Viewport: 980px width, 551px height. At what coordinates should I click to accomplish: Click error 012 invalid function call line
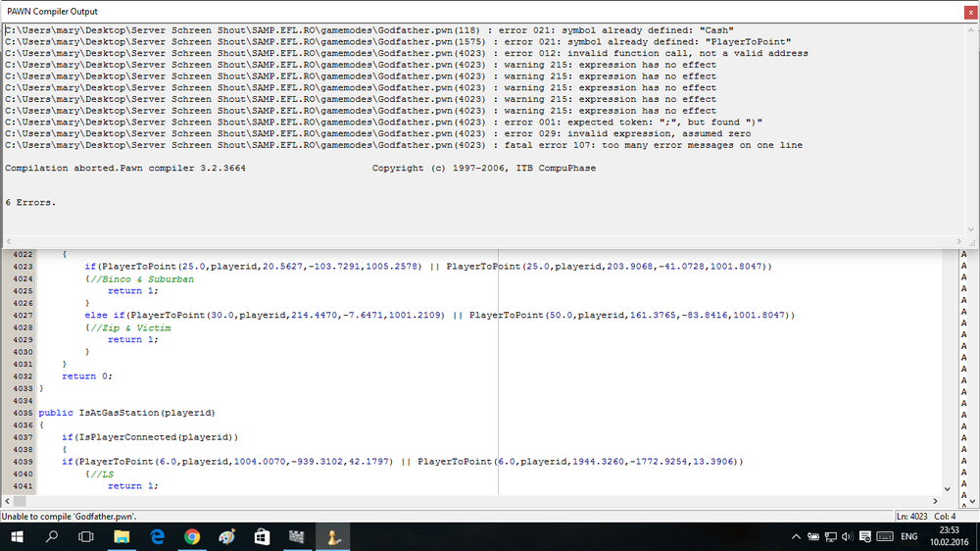407,53
